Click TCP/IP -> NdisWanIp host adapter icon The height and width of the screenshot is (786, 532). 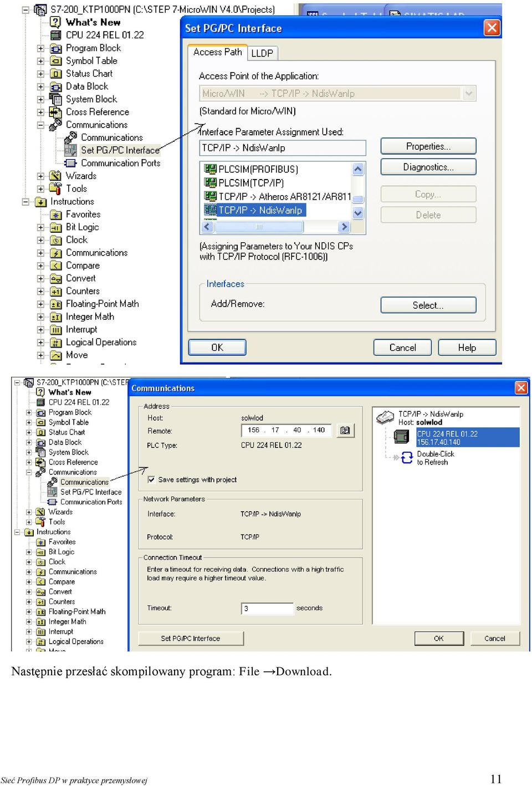tap(385, 417)
